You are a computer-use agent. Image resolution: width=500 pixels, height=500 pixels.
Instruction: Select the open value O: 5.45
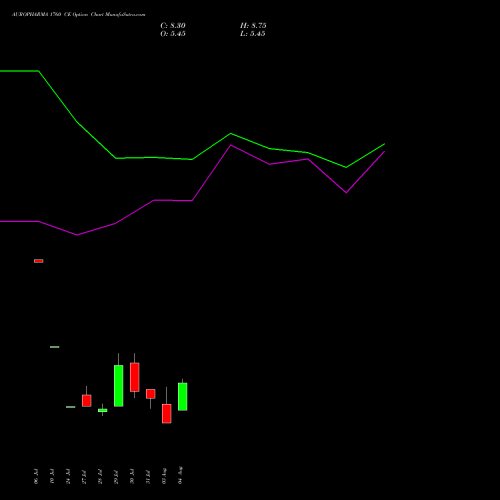coord(173,34)
